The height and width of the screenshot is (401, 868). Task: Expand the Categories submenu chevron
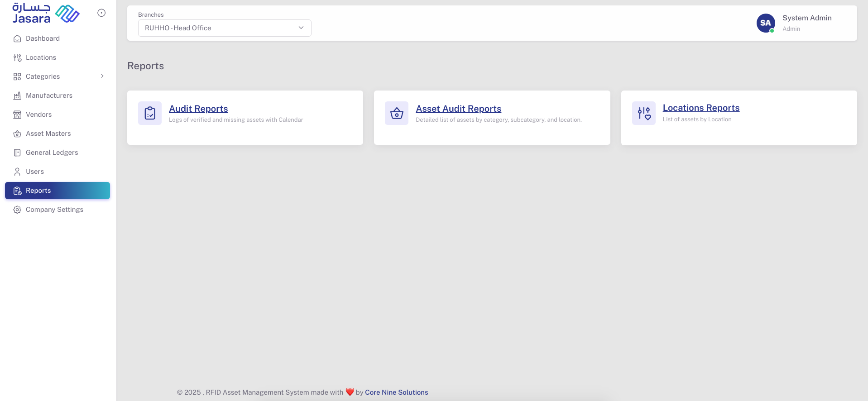(x=102, y=76)
